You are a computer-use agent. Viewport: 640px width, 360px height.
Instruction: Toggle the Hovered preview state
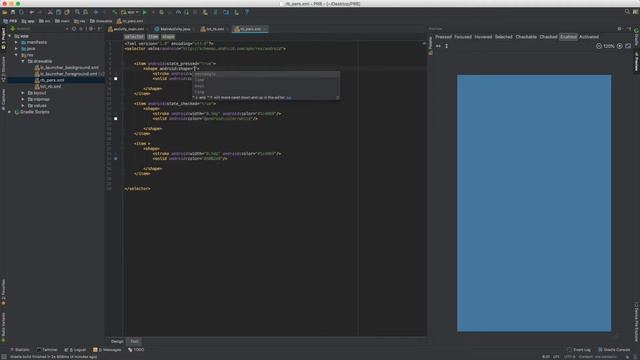click(x=483, y=37)
